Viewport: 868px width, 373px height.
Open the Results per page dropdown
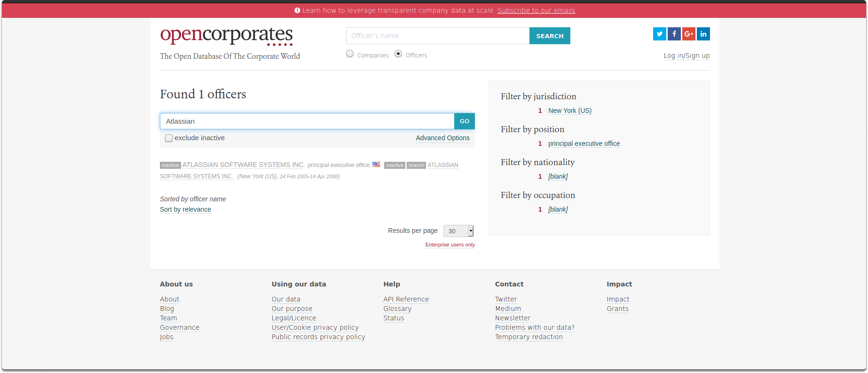click(x=458, y=231)
